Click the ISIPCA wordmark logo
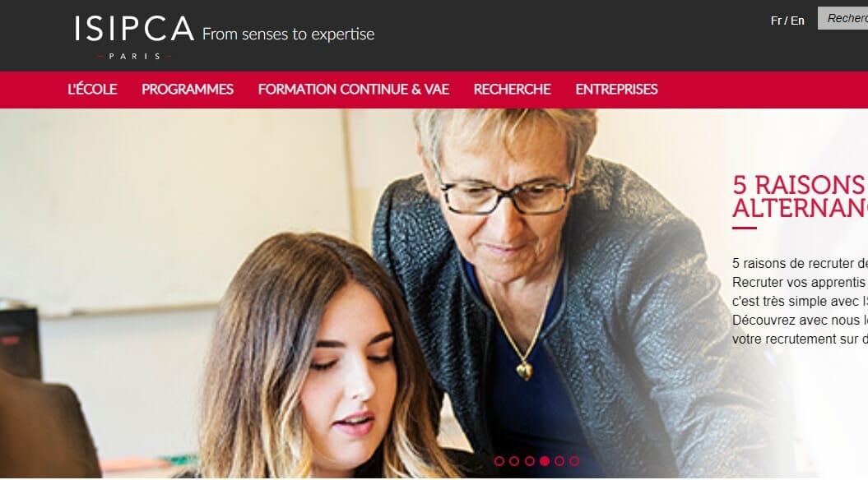Screen dimensions: 868x480 coord(134,29)
